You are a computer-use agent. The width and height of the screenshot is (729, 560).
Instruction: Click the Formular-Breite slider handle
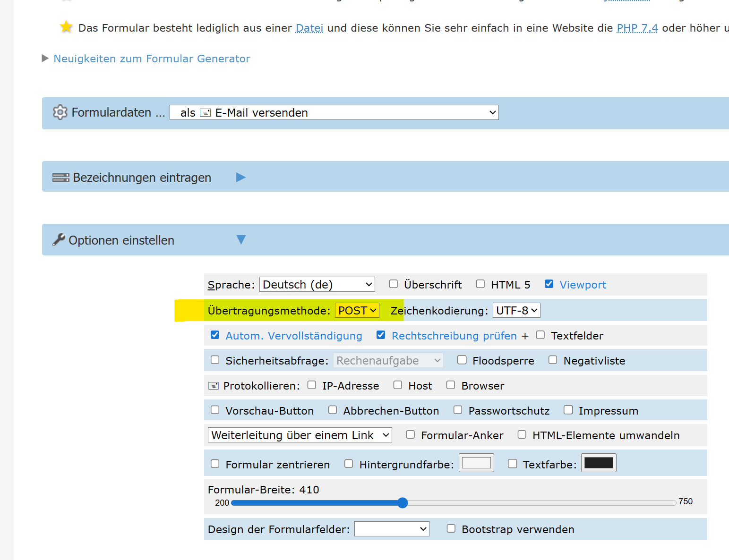click(x=403, y=503)
